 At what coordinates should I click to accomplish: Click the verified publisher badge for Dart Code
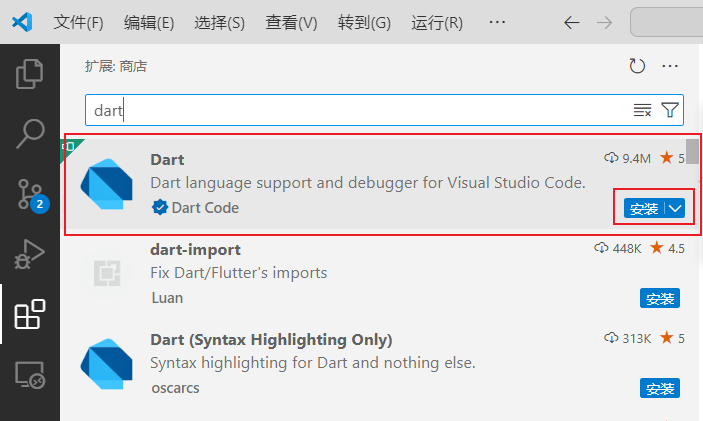[160, 208]
